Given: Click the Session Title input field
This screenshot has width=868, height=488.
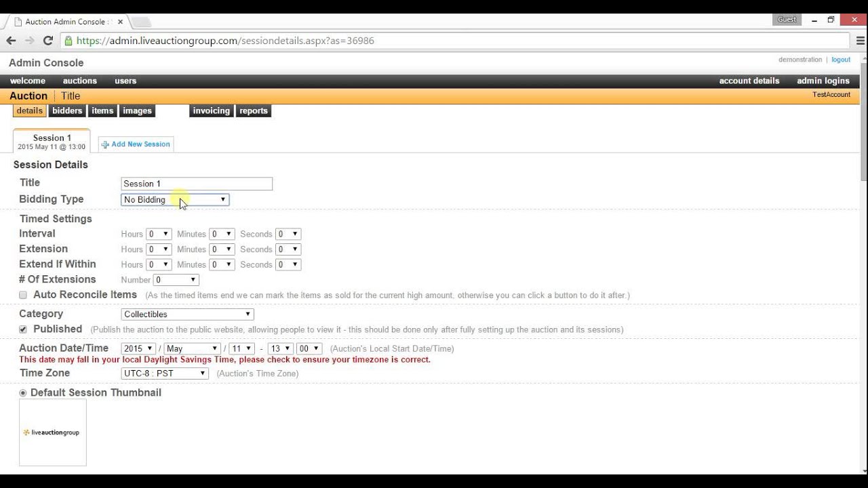Looking at the screenshot, I should [197, 184].
